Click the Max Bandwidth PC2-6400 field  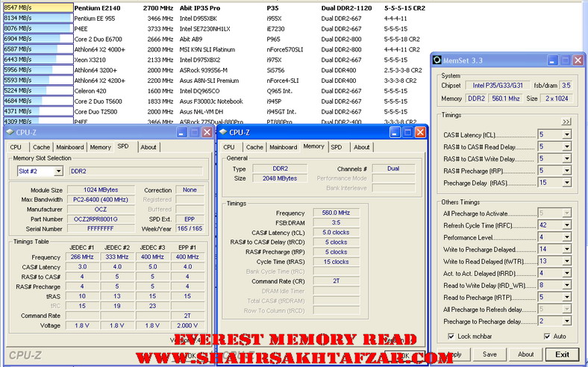[x=101, y=199]
